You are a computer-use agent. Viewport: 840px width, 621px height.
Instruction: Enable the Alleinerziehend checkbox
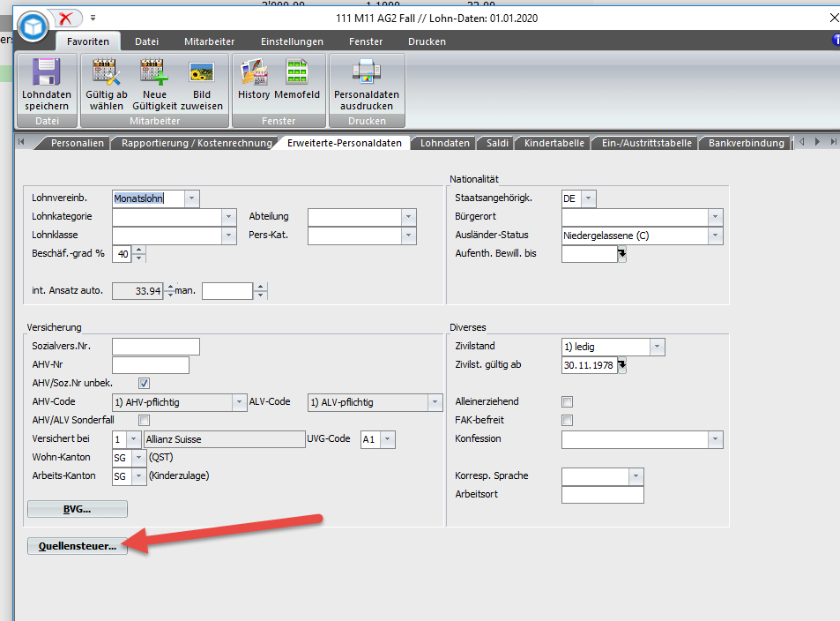click(568, 401)
